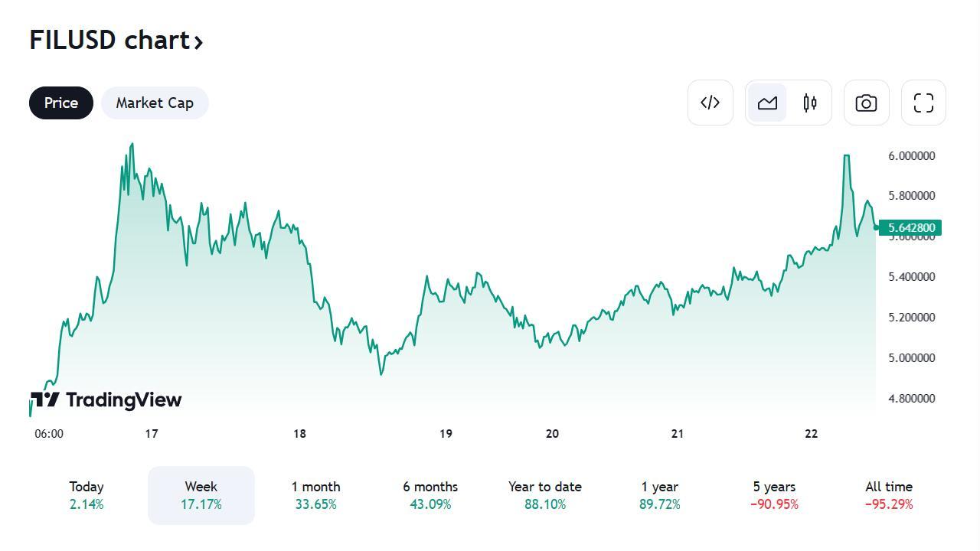Viewport: 980px width, 551px height.
Task: Select the Price toggle
Action: pyautogui.click(x=61, y=103)
